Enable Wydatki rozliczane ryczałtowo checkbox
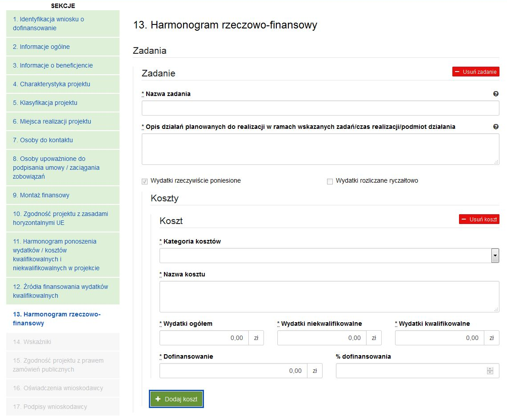Screen dimensions: 507x420 point(330,181)
